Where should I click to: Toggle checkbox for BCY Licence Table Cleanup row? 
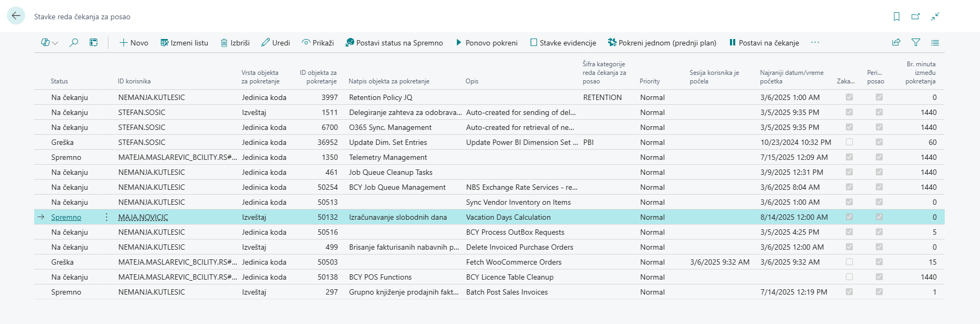click(x=849, y=277)
